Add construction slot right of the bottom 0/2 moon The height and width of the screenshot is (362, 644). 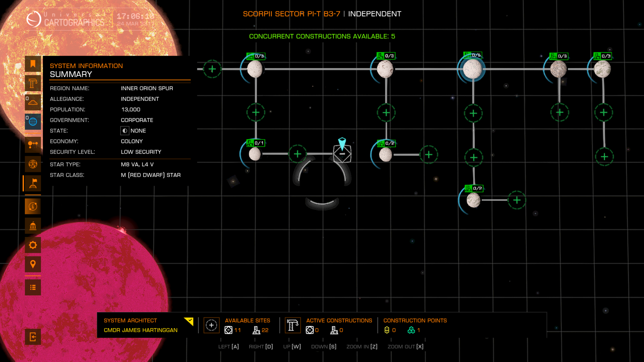517,200
